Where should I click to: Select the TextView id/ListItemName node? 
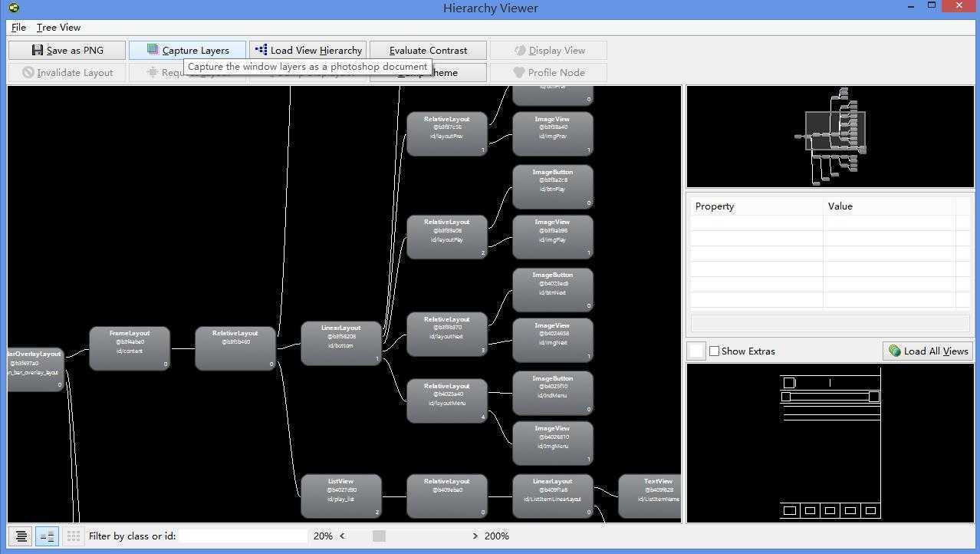[x=649, y=496]
